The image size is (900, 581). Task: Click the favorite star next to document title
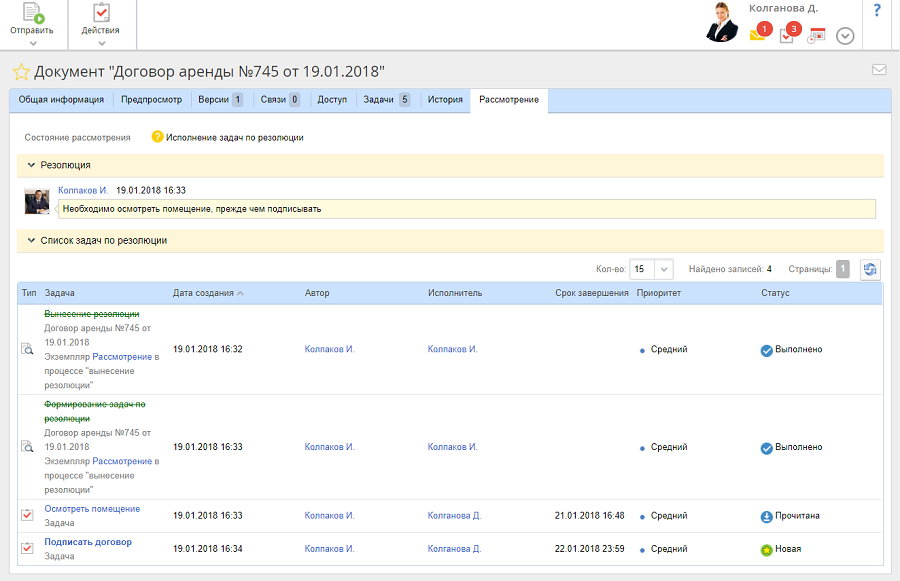(x=21, y=72)
